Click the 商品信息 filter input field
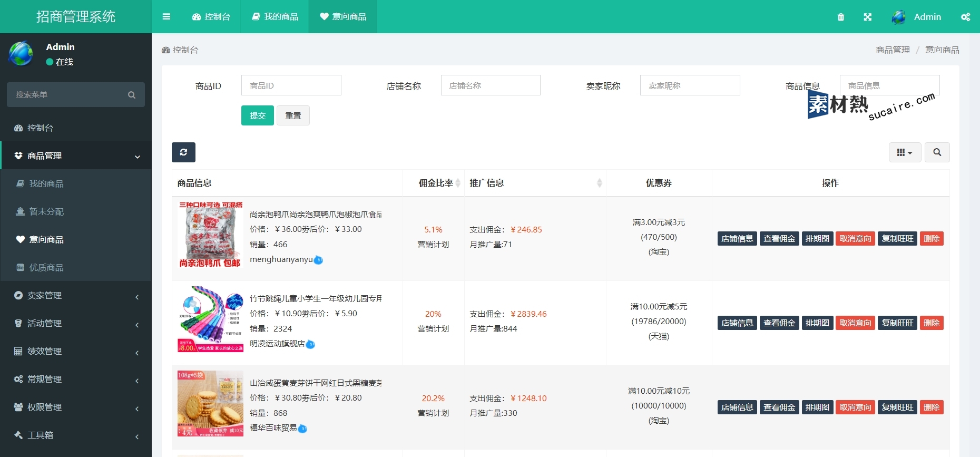This screenshot has height=457, width=980. (890, 85)
